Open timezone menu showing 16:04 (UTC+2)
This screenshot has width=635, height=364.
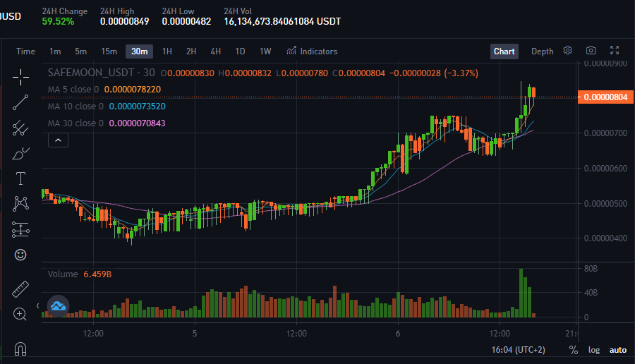pos(518,350)
